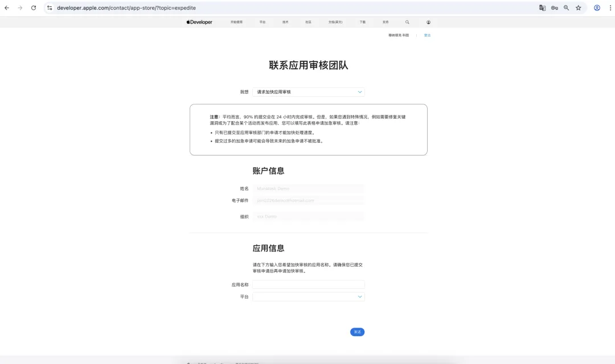The width and height of the screenshot is (615, 364).
Task: Open the saved passwords key icon
Action: pos(555,8)
